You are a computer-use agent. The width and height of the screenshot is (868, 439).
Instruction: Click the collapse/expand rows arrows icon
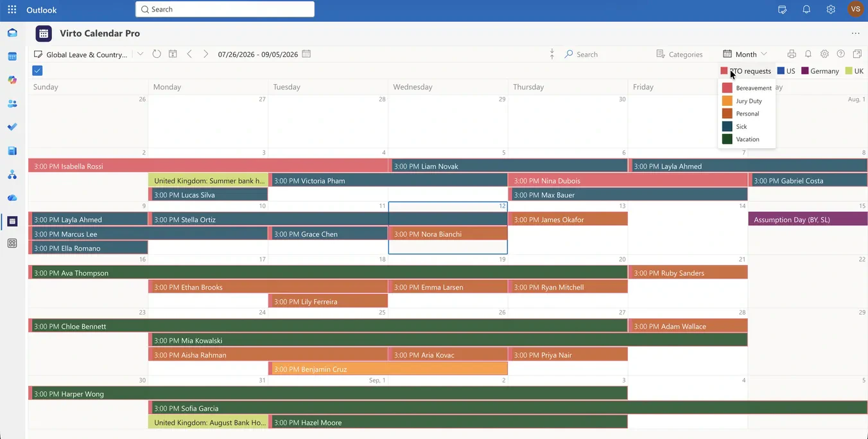(x=552, y=54)
